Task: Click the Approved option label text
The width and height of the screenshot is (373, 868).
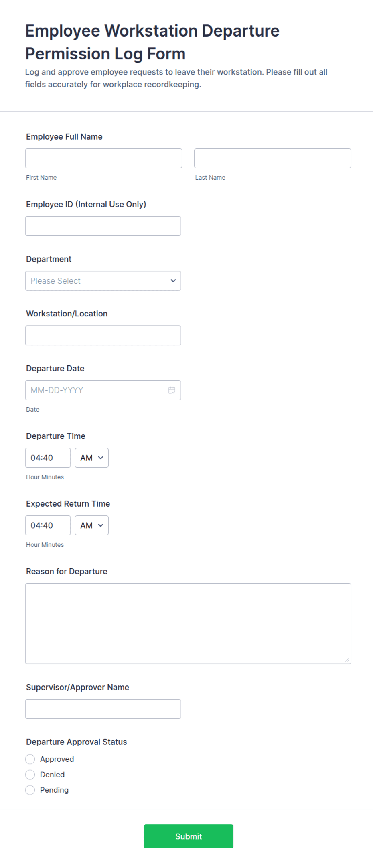Action: point(57,759)
